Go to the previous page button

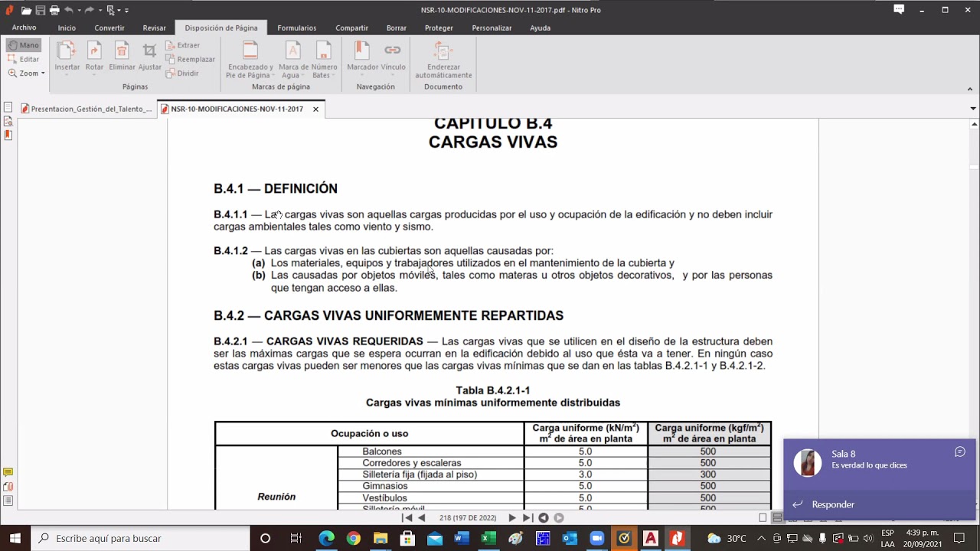[421, 518]
